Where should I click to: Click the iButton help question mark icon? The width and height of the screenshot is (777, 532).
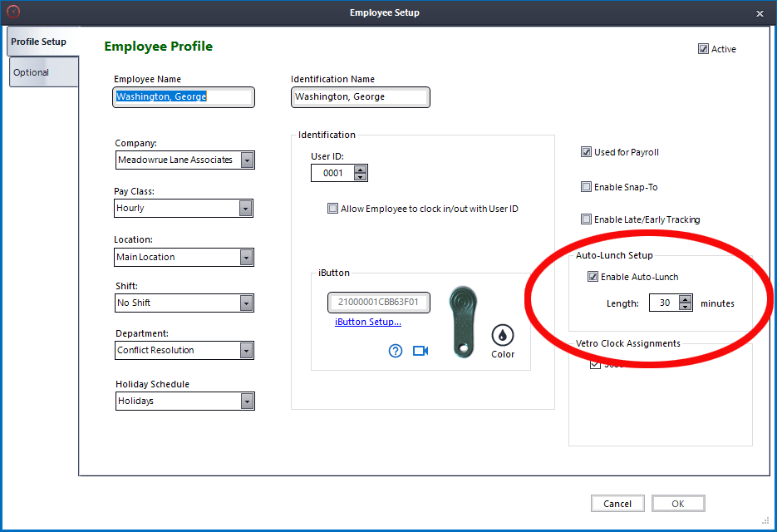(396, 351)
